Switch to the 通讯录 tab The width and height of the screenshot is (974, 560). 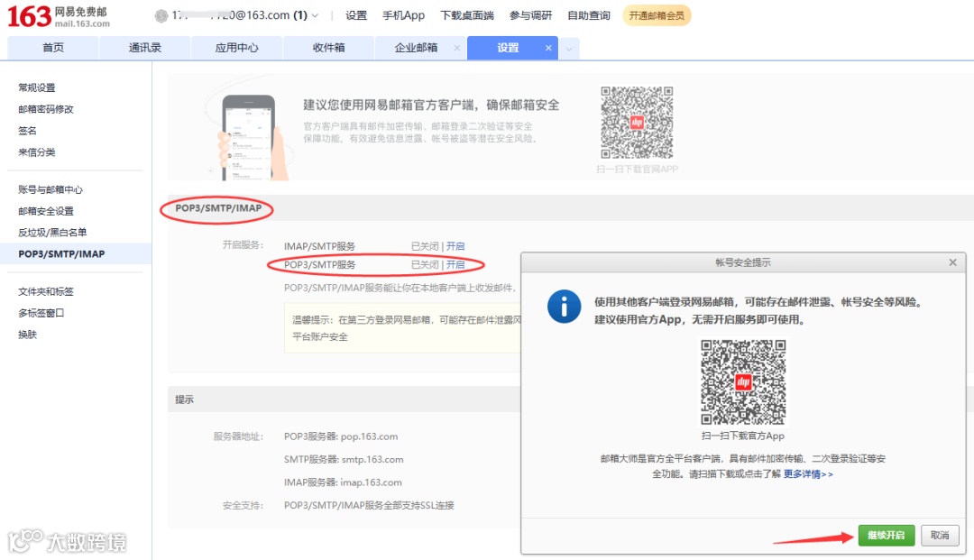coord(144,48)
